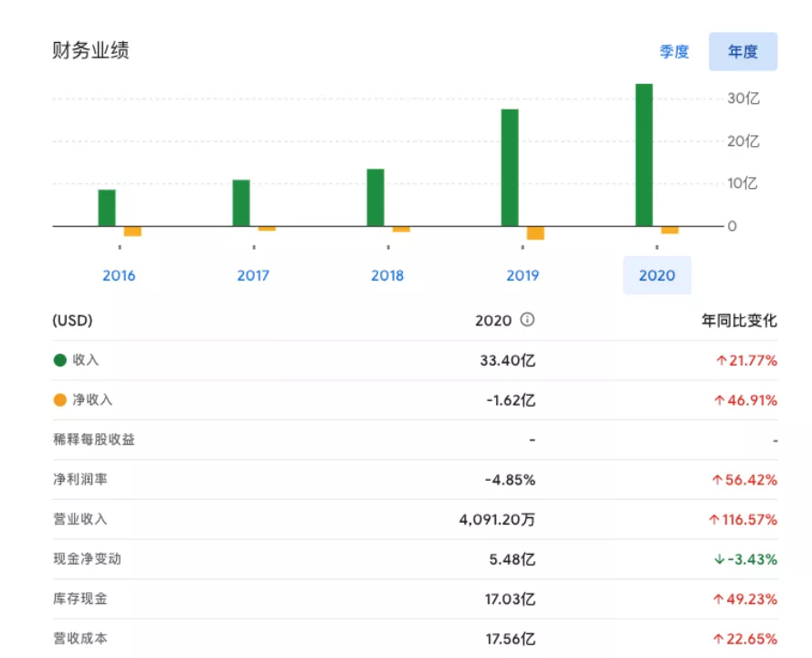812x658 pixels.
Task: Select the 年度 annual view
Action: pyautogui.click(x=743, y=52)
